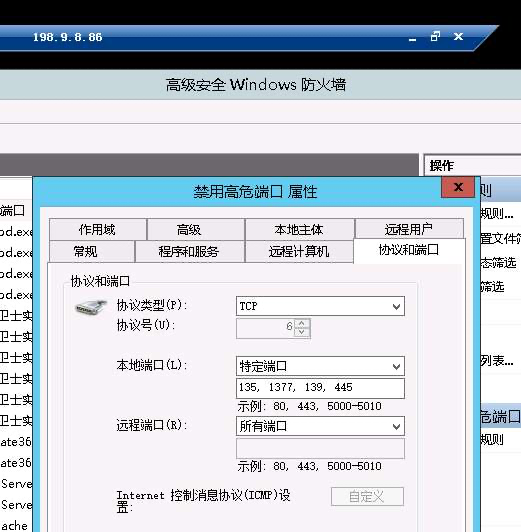Open the 本地端口 特定端口 dropdown
Viewport: 521px width, 532px height.
click(x=320, y=366)
